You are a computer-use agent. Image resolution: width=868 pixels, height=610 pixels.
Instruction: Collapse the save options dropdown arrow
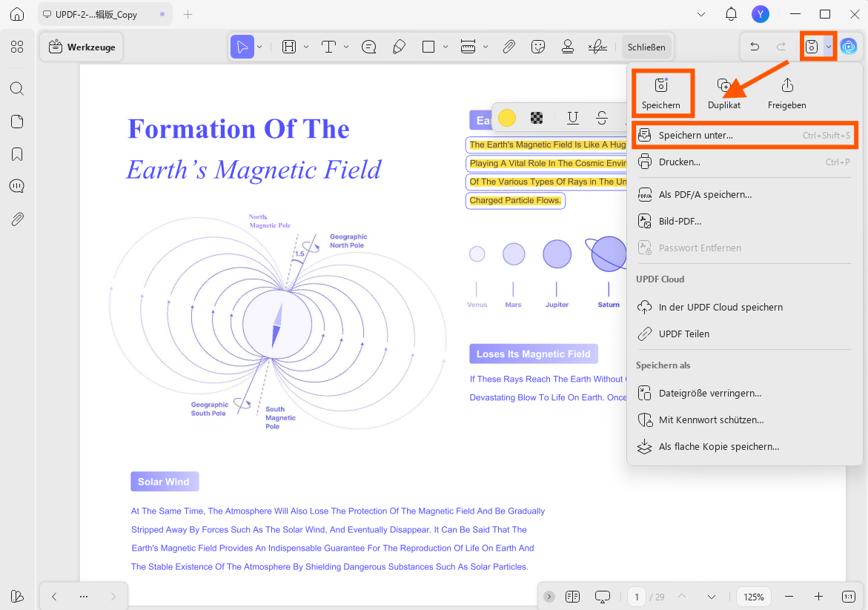(829, 47)
